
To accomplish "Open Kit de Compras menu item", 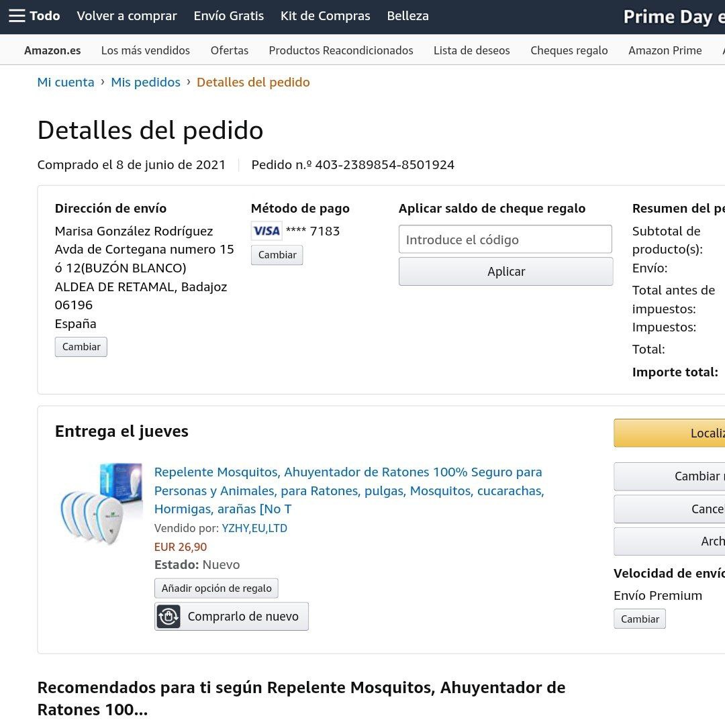I will pos(325,16).
